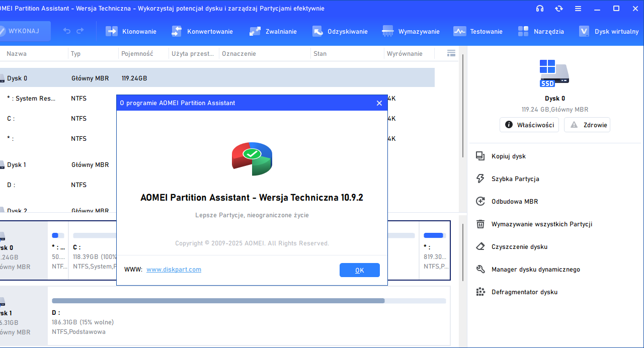Viewport: 644px width, 348px height.
Task: Click the AOMEI pie chart logo
Action: tap(252, 158)
